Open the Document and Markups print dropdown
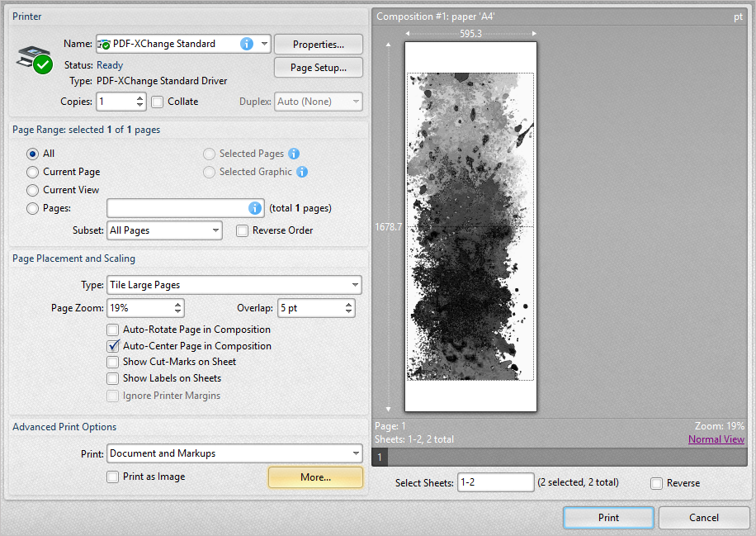The image size is (756, 536). pyautogui.click(x=357, y=453)
